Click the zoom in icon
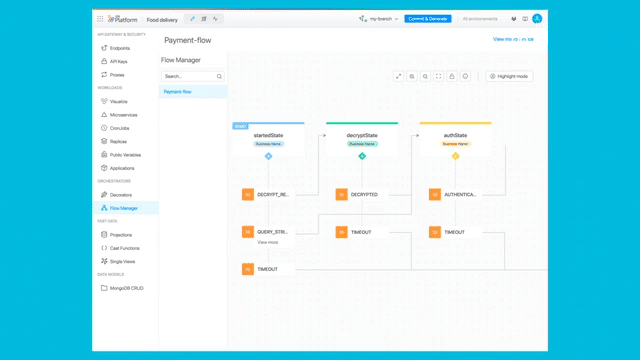Screen dimensions: 640x360 point(412,76)
